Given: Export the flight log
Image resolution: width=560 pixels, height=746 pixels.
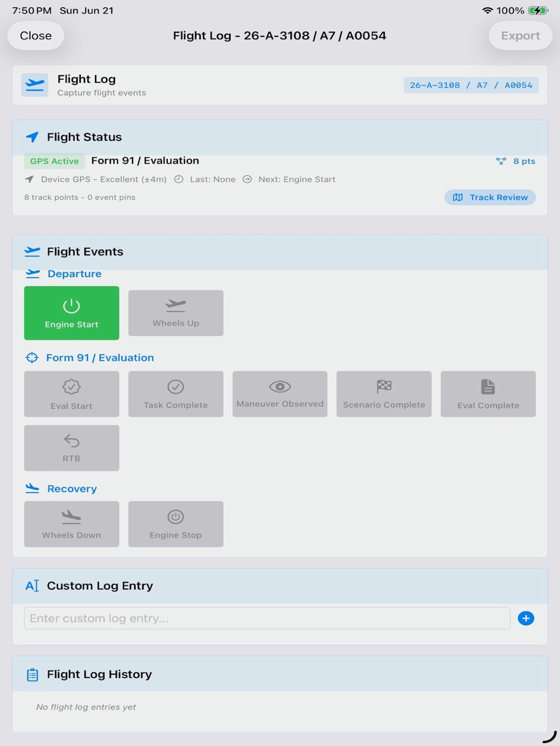Looking at the screenshot, I should tap(521, 35).
